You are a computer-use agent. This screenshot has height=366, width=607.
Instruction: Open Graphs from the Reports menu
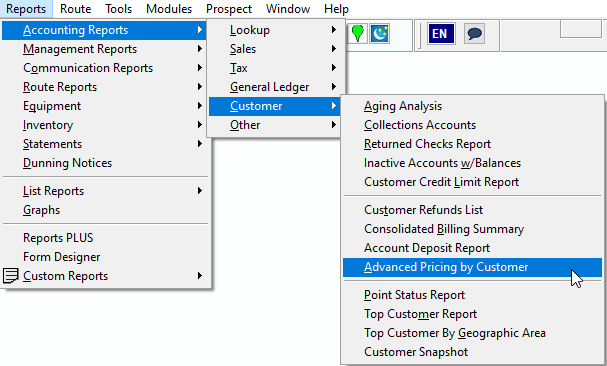tap(106, 210)
